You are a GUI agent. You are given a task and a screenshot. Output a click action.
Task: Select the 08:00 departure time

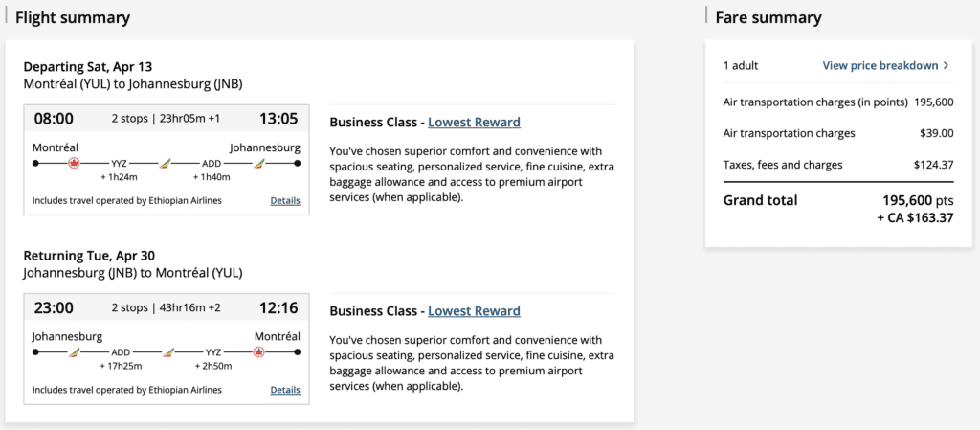(54, 120)
